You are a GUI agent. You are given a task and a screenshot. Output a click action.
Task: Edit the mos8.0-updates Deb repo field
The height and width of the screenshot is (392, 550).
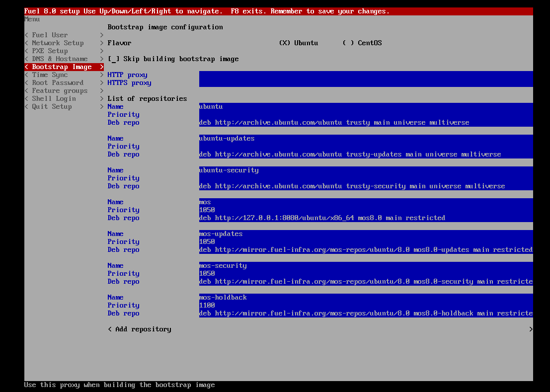tap(366, 249)
